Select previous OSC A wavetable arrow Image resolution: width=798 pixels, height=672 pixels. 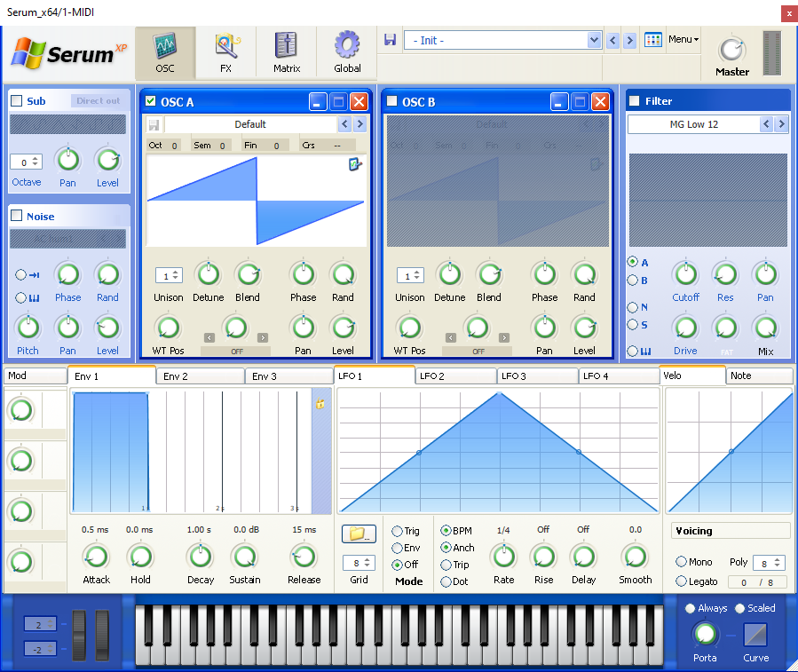(345, 123)
